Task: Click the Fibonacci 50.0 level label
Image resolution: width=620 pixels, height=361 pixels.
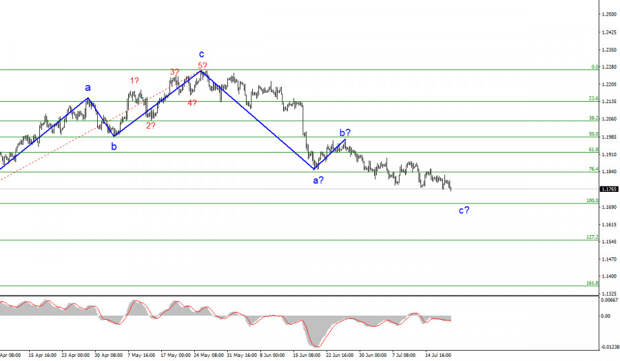Action: coord(594,134)
